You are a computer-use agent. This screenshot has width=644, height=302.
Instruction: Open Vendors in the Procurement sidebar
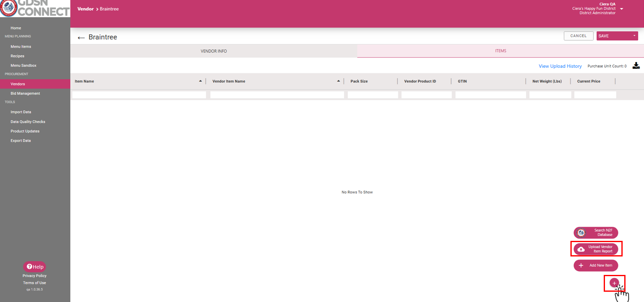point(18,84)
